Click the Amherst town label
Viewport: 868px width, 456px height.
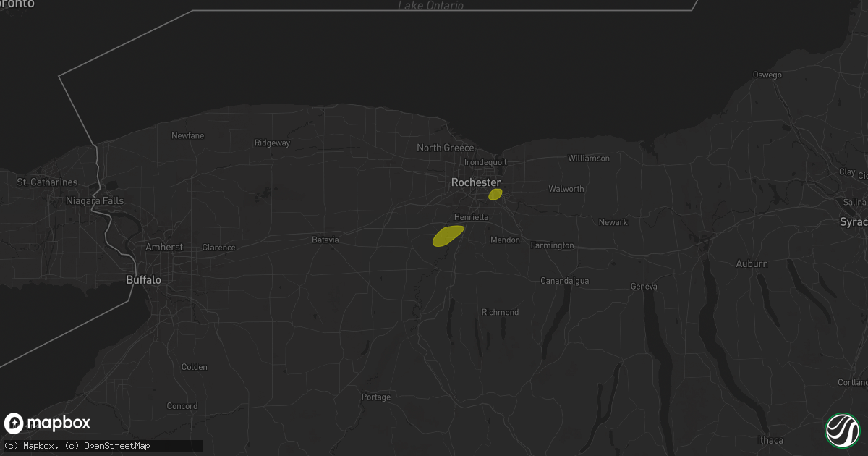[x=165, y=247]
